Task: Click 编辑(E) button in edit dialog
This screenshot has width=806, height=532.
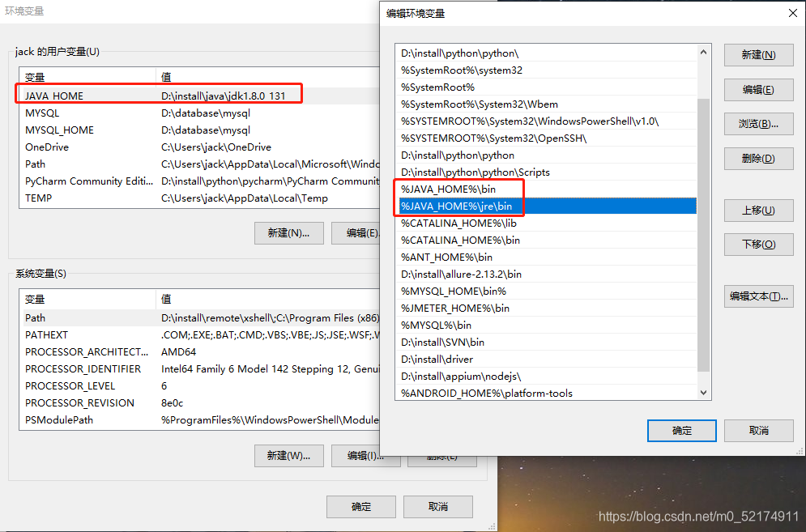Action: [x=759, y=90]
